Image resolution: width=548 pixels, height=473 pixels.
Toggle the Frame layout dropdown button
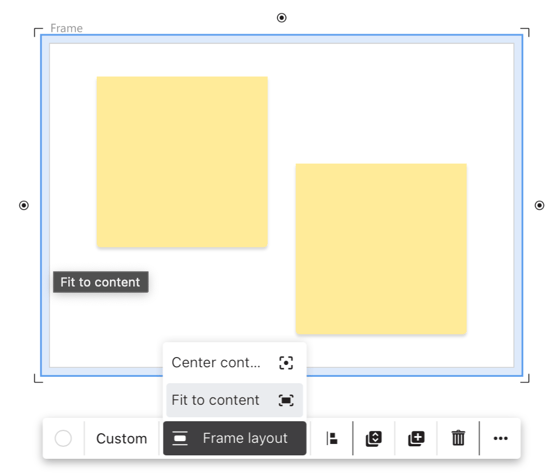pyautogui.click(x=235, y=438)
